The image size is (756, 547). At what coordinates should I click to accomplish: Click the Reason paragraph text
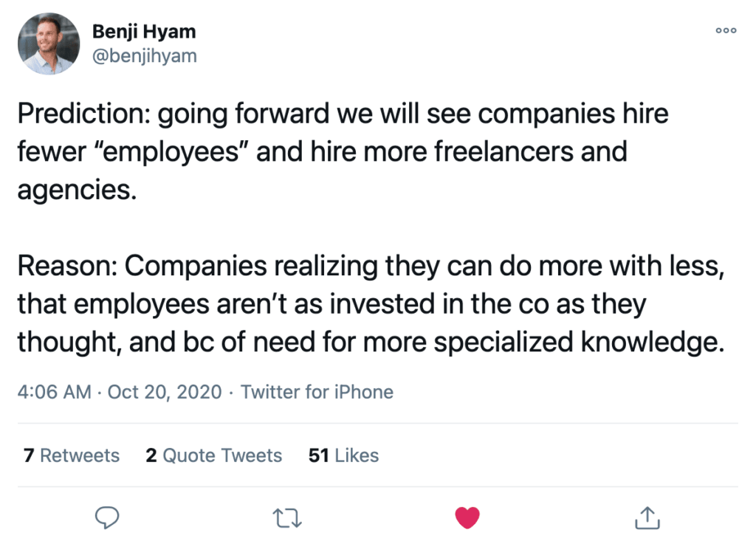click(371, 303)
